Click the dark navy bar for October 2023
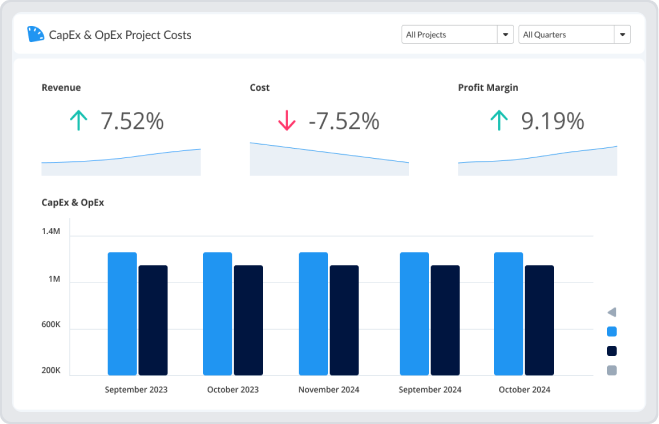659x424 pixels. click(x=248, y=320)
